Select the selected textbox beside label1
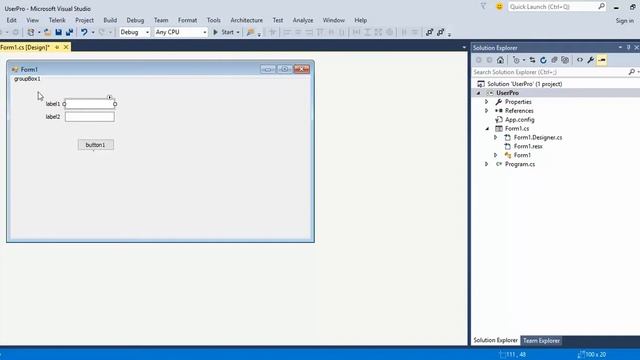Screen dimensions: 640x360 (x=90, y=104)
